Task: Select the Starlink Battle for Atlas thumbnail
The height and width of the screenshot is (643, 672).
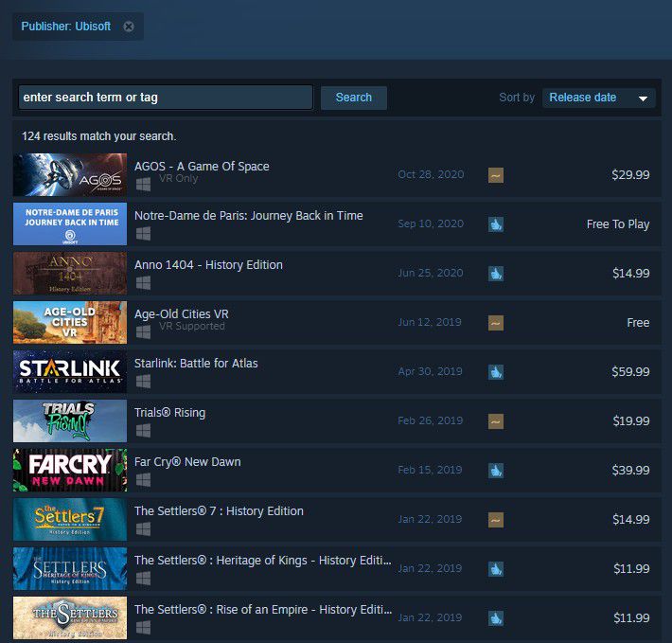Action: 70,371
